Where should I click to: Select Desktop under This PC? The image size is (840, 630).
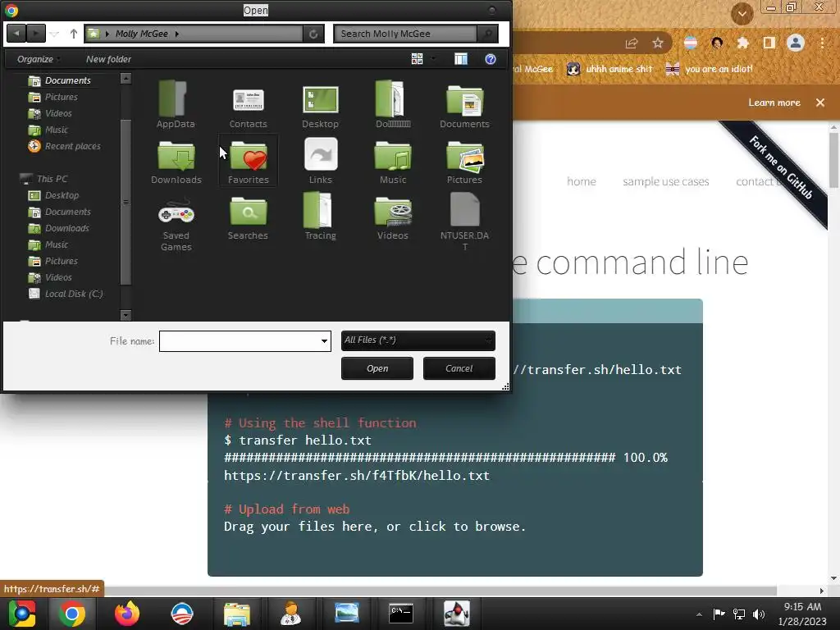pos(53,195)
